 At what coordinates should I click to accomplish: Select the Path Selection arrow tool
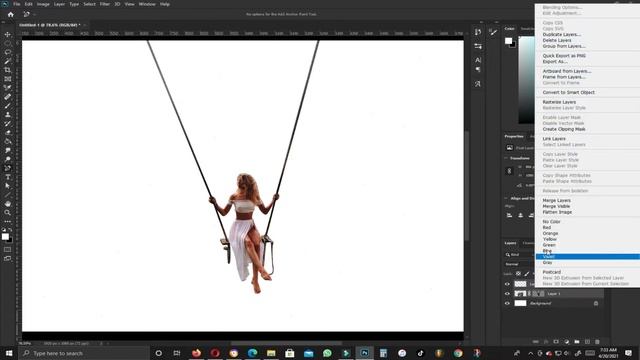point(7,186)
